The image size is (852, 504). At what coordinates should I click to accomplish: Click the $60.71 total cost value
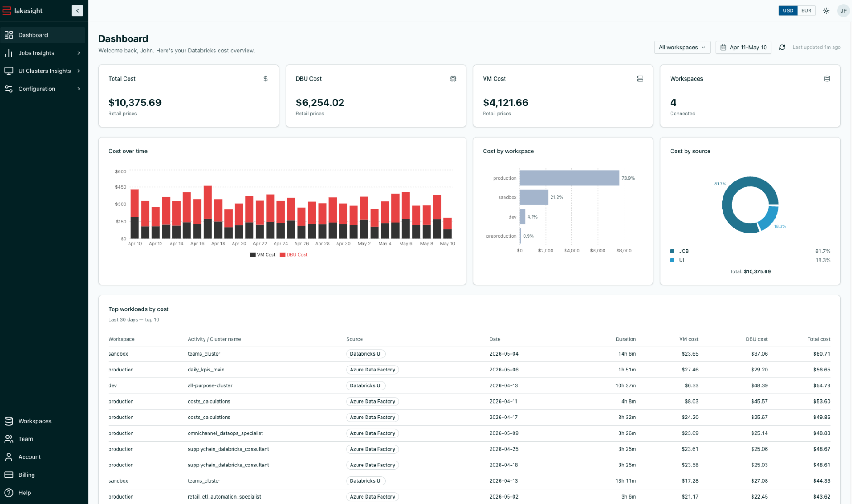point(821,354)
